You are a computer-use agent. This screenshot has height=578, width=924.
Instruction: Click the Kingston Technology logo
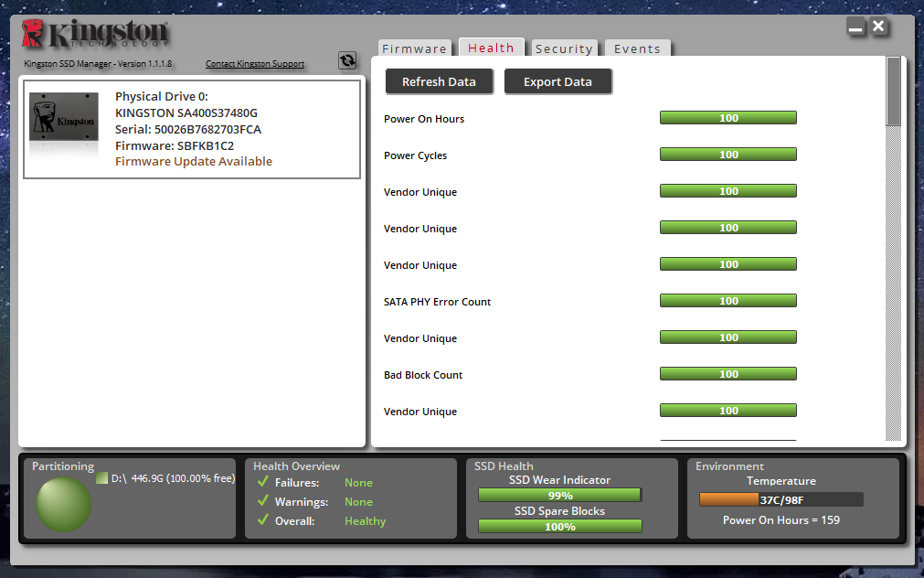(x=95, y=34)
